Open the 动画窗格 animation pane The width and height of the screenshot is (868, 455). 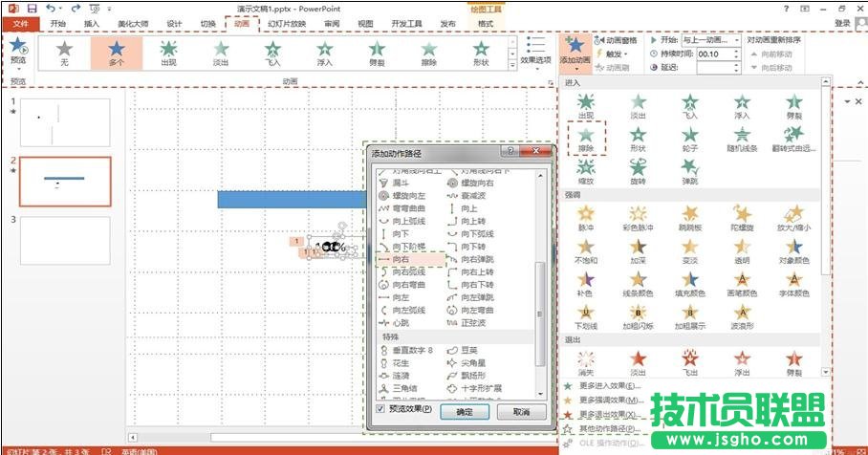tap(616, 40)
